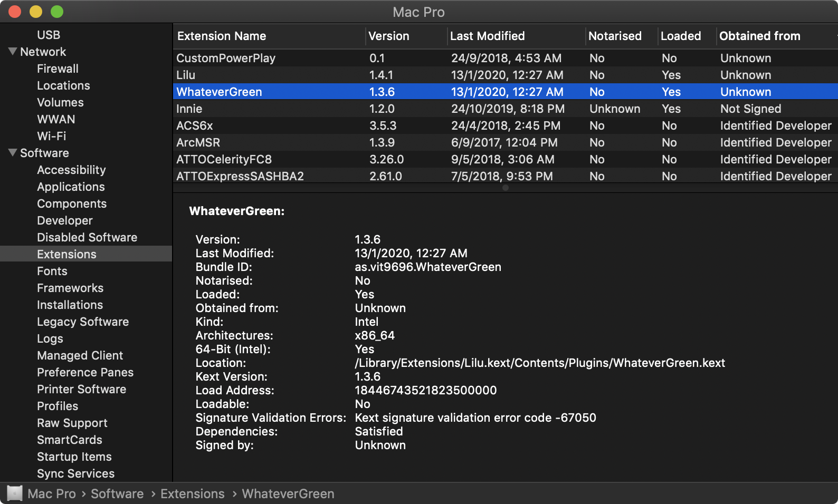Open Wi-Fi in the sidebar

coord(51,136)
